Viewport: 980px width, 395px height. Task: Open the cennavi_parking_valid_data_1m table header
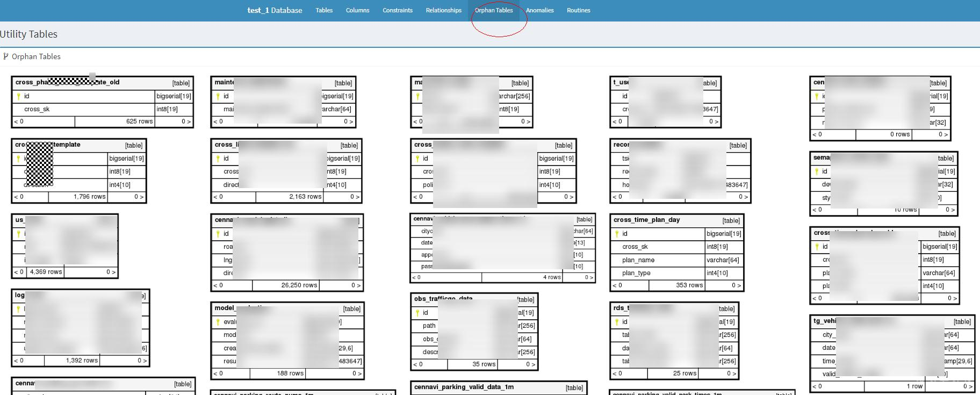pyautogui.click(x=499, y=387)
